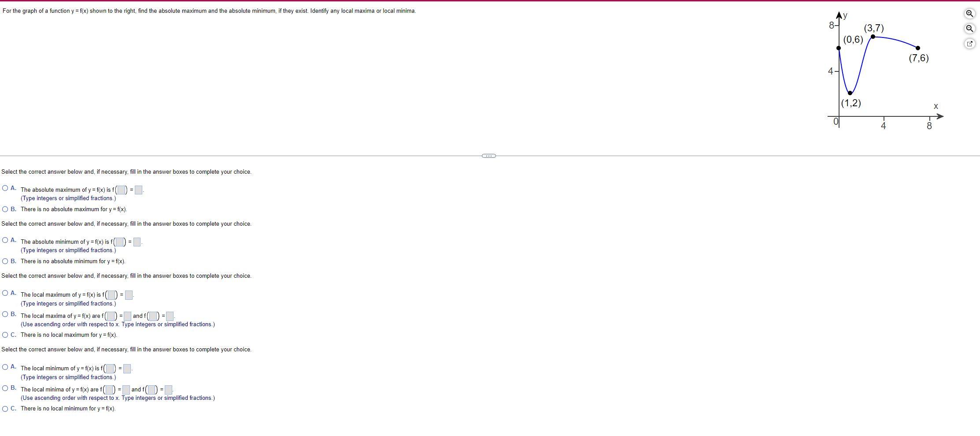The image size is (980, 436).
Task: Open graph in a new window
Action: point(969,44)
